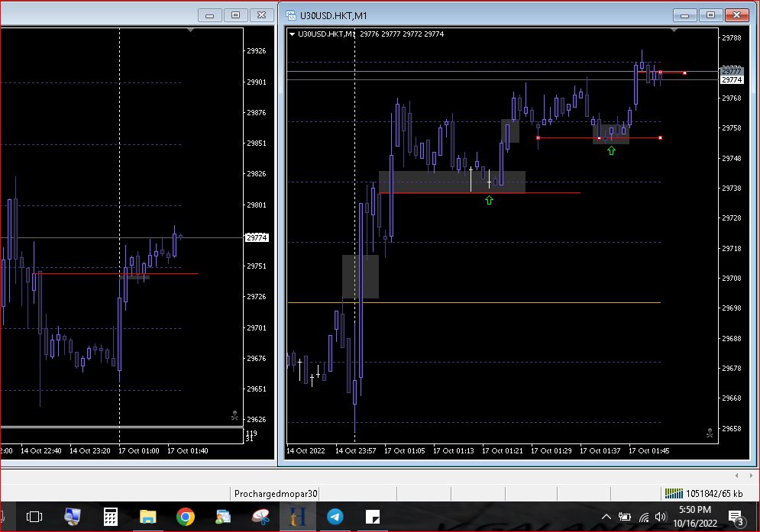Open the notification center icon

click(x=737, y=517)
